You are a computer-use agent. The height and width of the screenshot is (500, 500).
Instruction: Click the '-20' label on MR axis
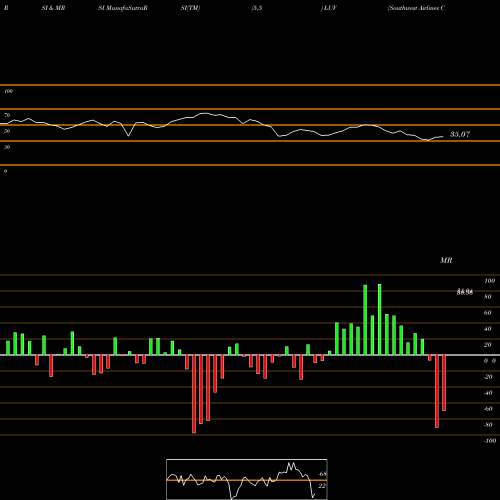coord(488,377)
